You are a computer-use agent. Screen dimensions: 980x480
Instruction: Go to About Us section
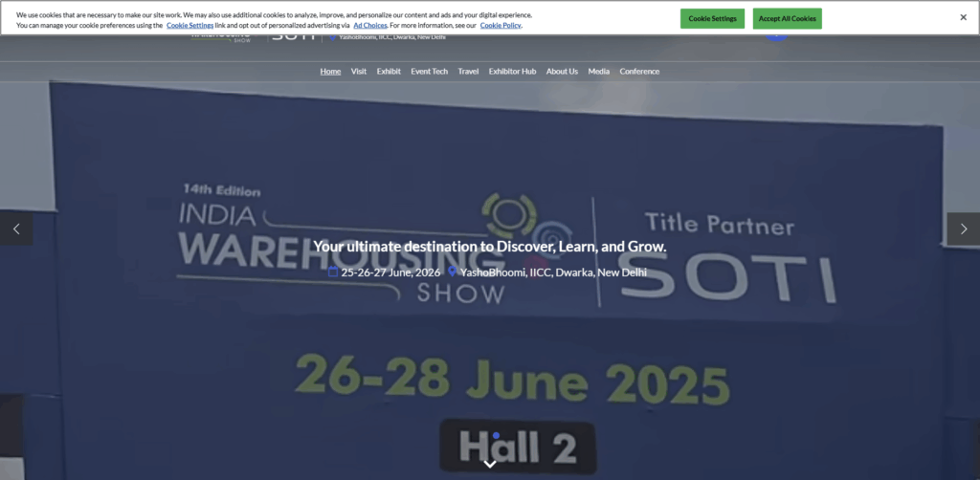pos(562,72)
